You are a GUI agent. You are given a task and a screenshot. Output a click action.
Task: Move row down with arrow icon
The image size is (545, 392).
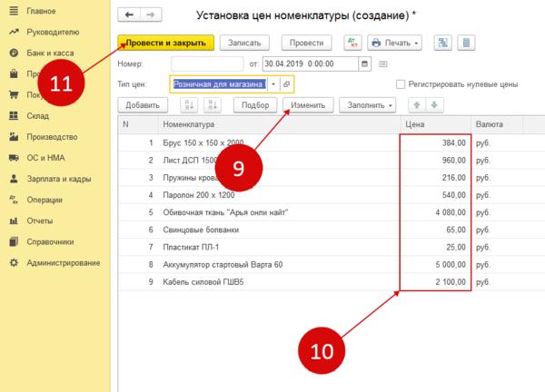[436, 105]
